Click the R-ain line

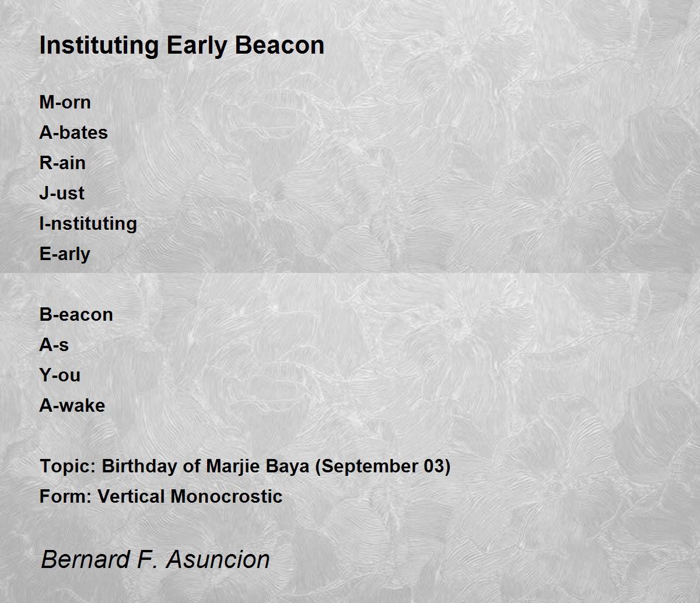(x=62, y=163)
